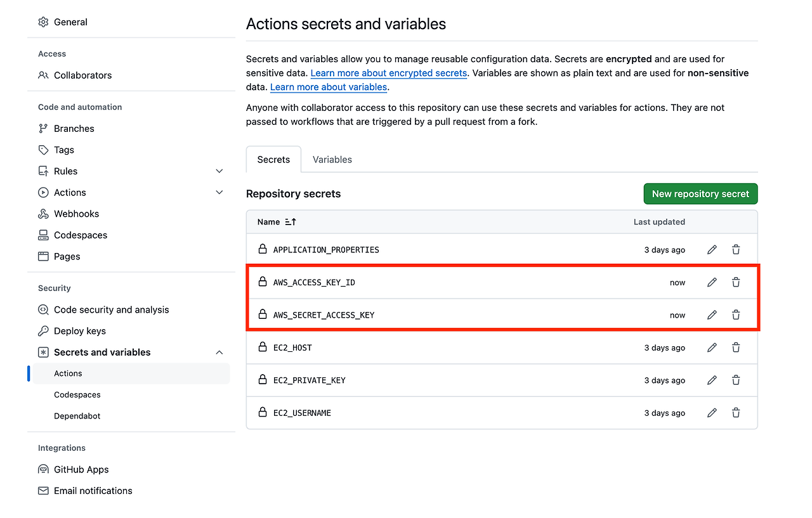Click the Repository secrets heading
Image resolution: width=812 pixels, height=518 pixels.
tap(293, 194)
